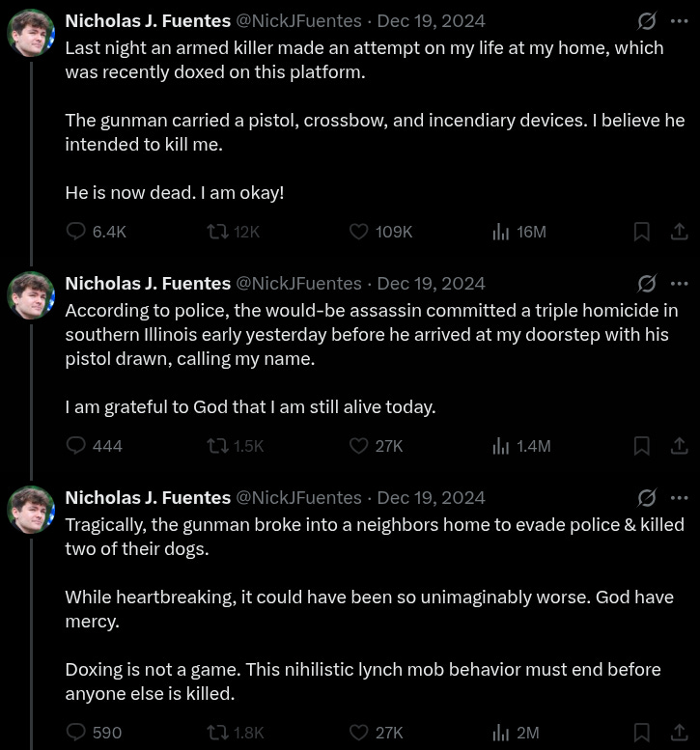View the 1.4M views analytics

501,446
